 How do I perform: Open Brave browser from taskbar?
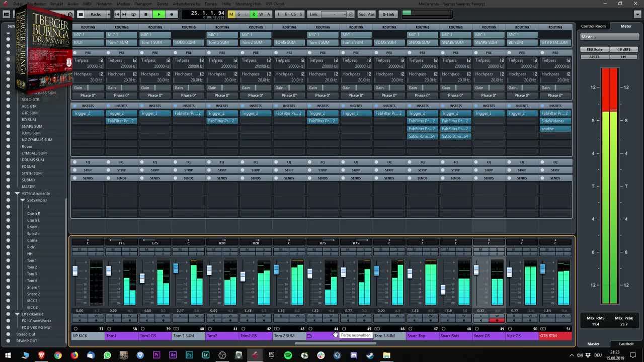coord(42,355)
